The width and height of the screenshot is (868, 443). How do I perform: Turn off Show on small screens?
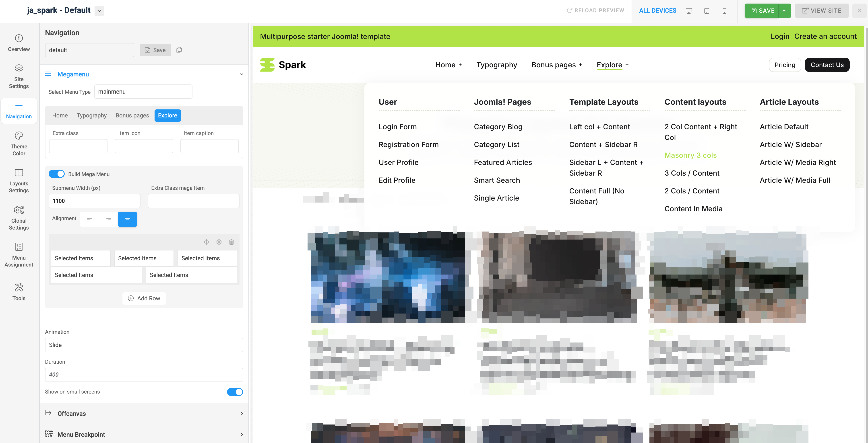click(x=235, y=392)
